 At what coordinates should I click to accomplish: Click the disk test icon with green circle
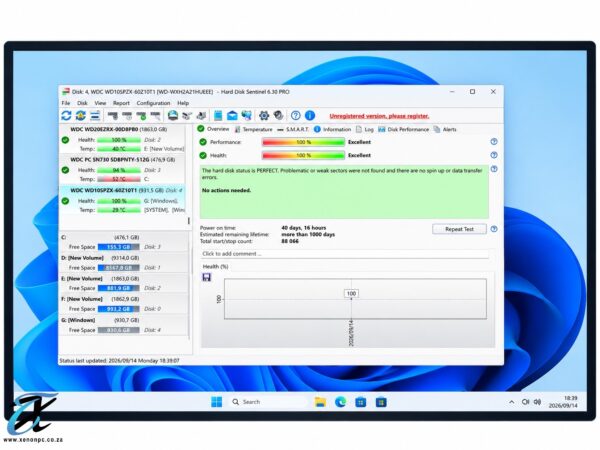coord(141,115)
